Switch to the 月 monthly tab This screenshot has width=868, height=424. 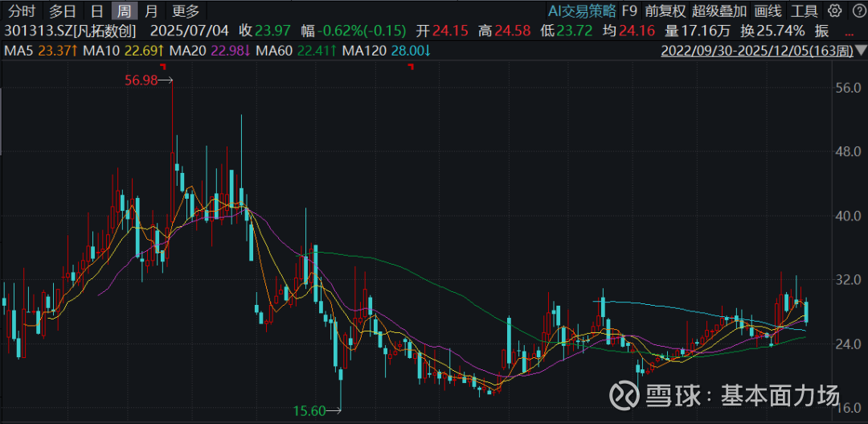150,10
